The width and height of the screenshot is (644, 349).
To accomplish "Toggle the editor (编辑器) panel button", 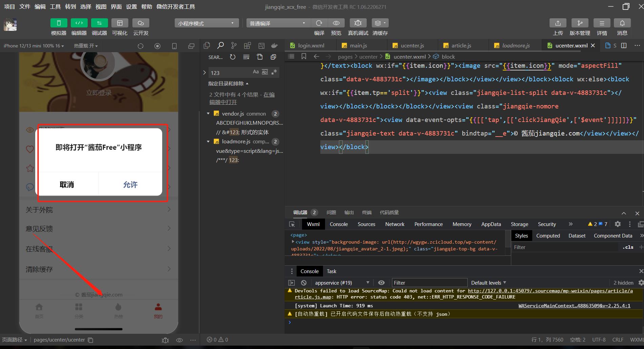I will pos(79,23).
